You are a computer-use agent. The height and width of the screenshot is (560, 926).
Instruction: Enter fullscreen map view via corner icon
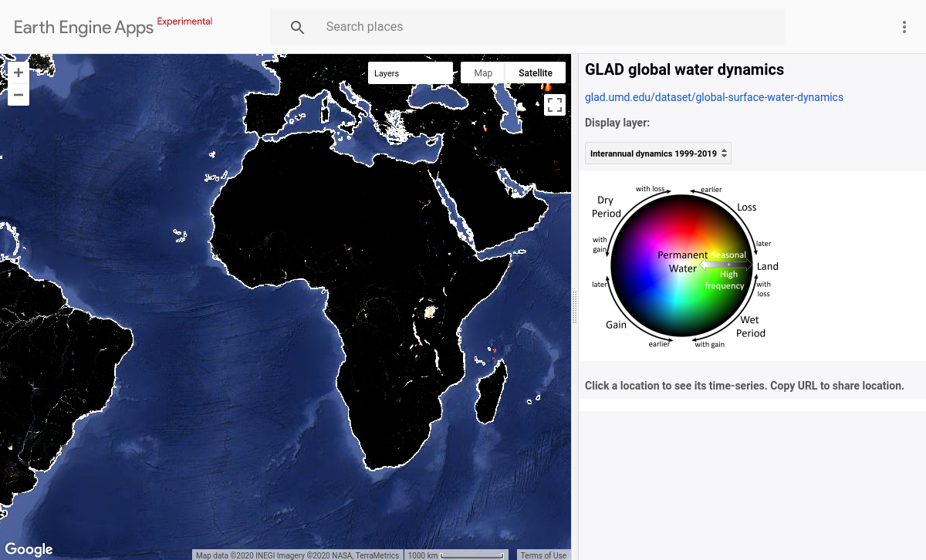[x=554, y=104]
